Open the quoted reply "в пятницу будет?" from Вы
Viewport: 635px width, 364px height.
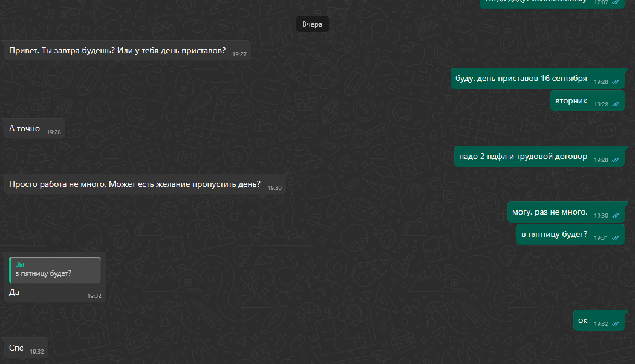point(55,270)
